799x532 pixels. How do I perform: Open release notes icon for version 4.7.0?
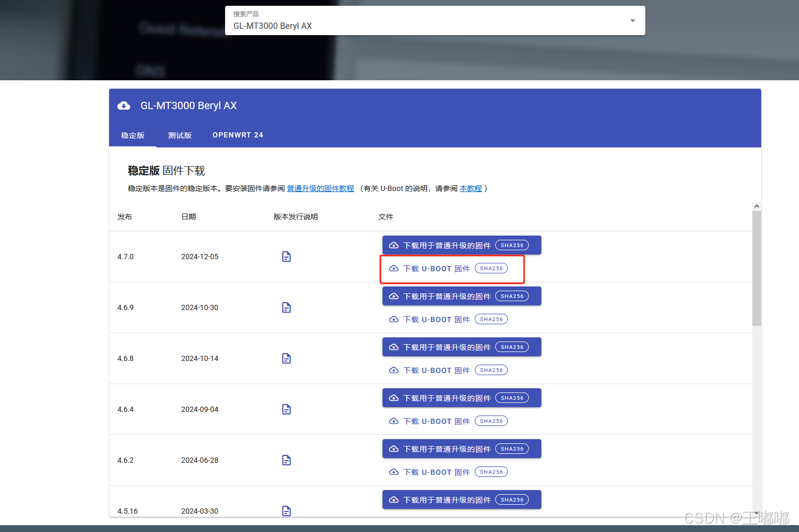tap(286, 257)
